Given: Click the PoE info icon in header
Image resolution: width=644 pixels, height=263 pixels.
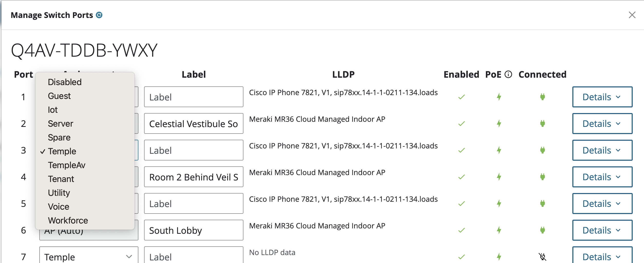Looking at the screenshot, I should point(508,74).
